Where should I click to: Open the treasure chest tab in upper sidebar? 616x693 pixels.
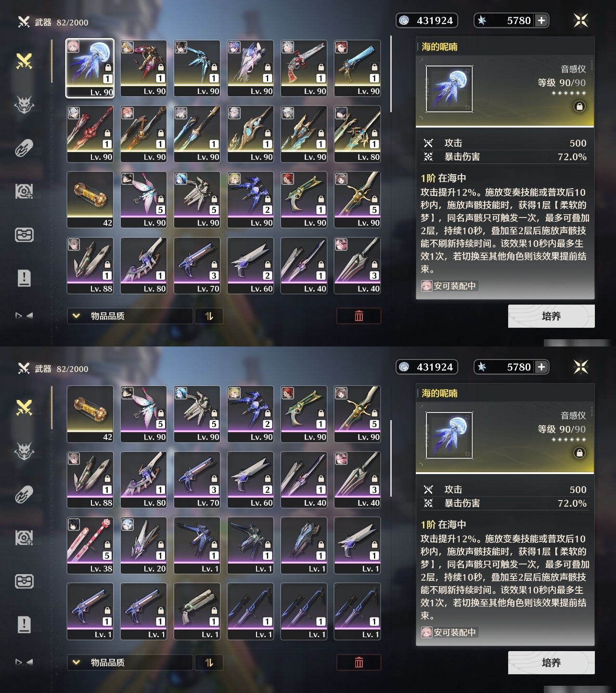click(24, 234)
